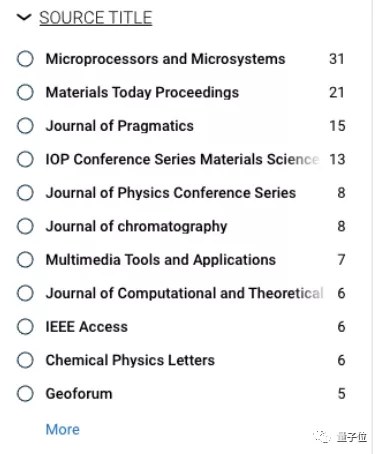Viewport: 378px width, 454px height.
Task: Collapse the Source Title section chevron
Action: pyautogui.click(x=24, y=17)
